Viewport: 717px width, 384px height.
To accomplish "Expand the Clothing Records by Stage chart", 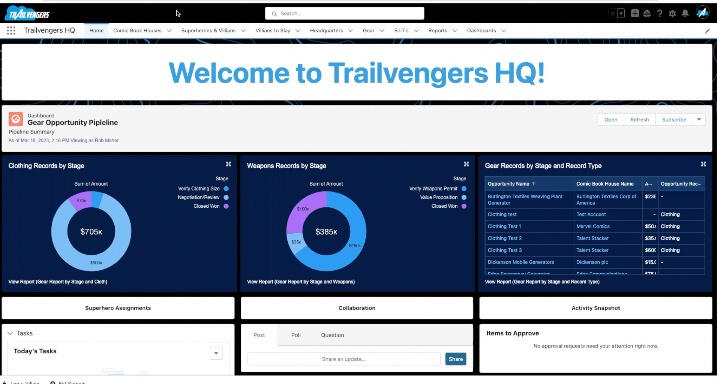I will (x=228, y=164).
